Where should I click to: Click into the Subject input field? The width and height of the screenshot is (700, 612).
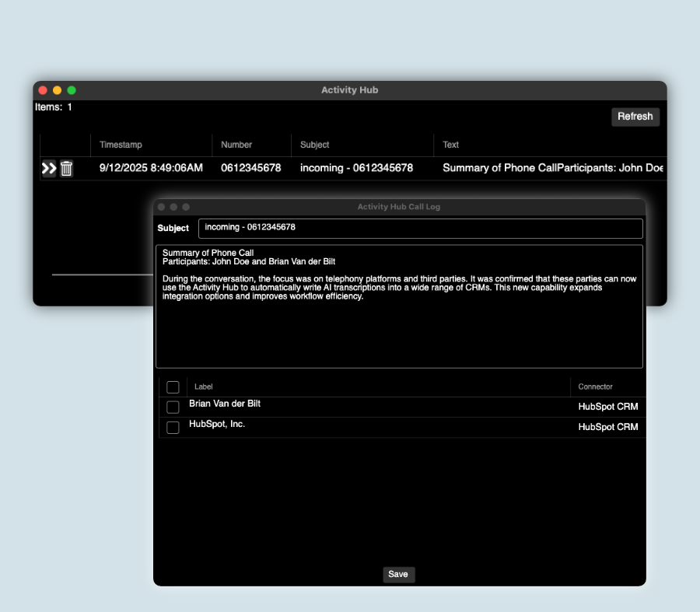420,228
